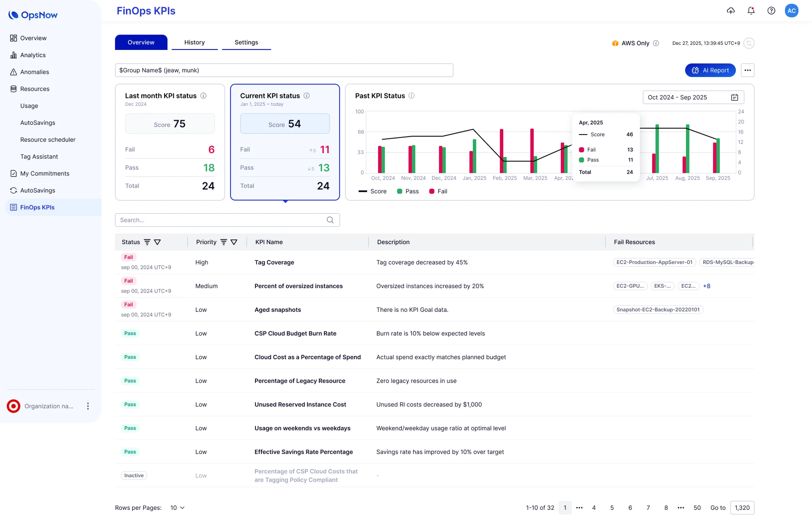
Task: Switch to the Settings tab
Action: [x=246, y=42]
